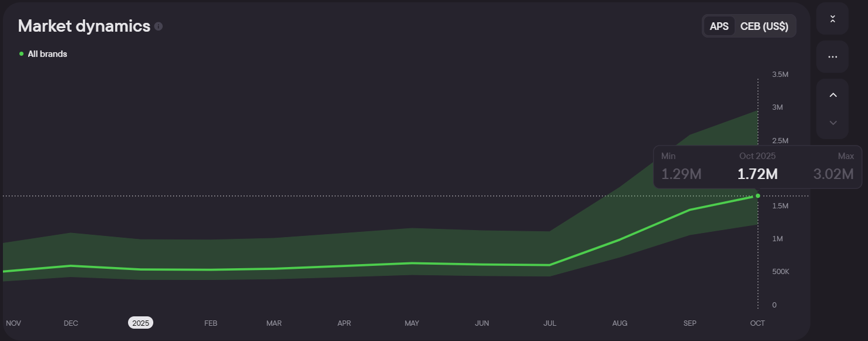Select the 2025 year marker on axis

[140, 323]
